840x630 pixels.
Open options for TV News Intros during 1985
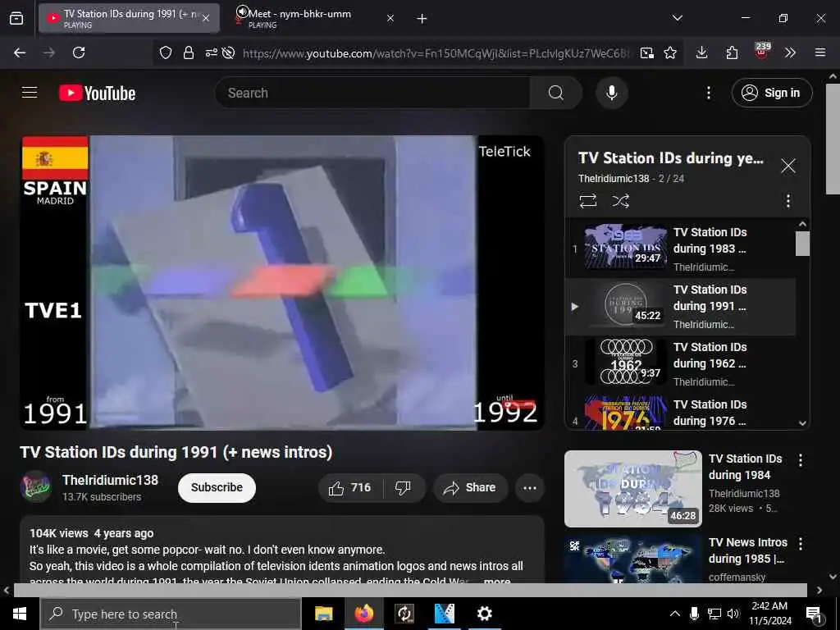pos(801,544)
